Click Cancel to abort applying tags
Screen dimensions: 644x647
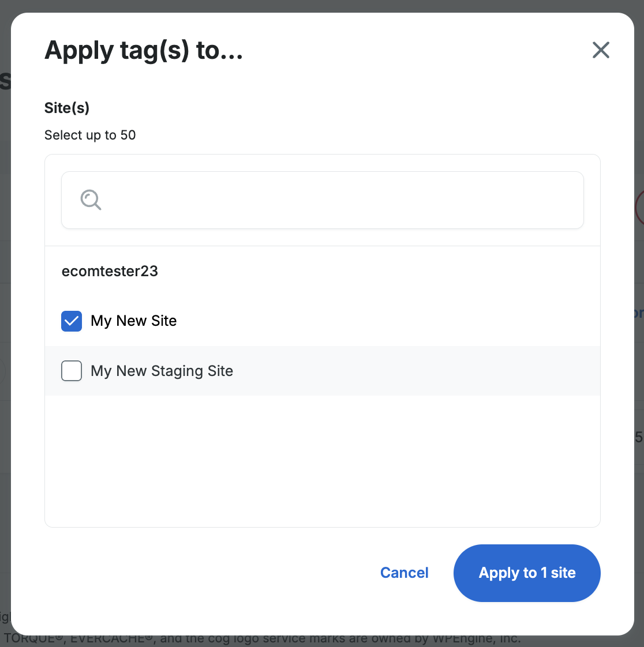tap(404, 573)
